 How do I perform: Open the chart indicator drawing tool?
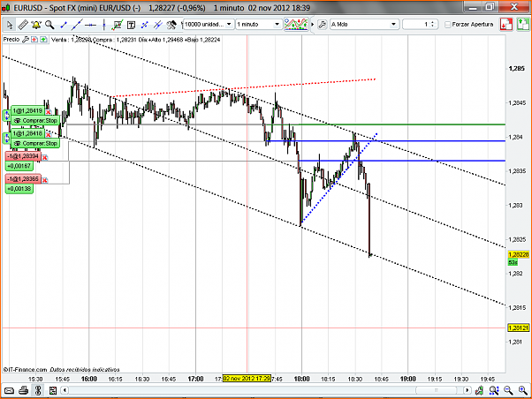point(118,25)
